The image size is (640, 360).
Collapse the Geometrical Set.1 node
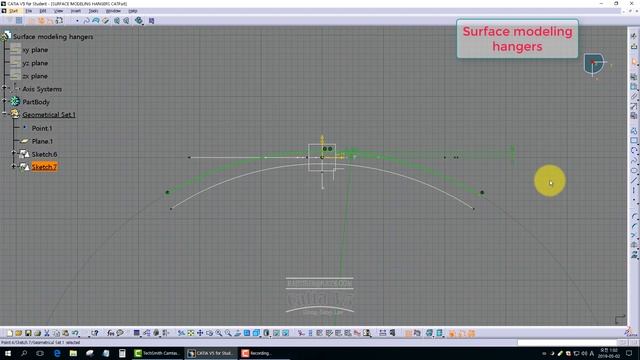click(x=4, y=113)
